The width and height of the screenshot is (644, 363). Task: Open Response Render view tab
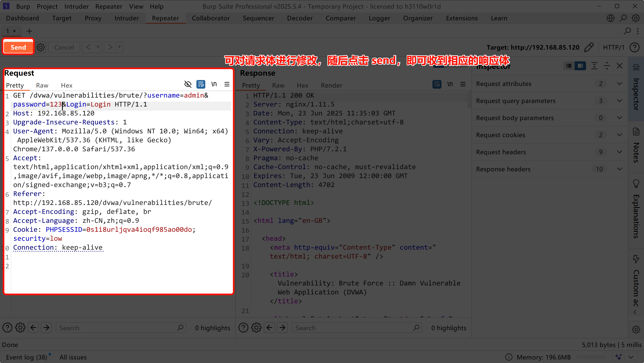coord(331,85)
